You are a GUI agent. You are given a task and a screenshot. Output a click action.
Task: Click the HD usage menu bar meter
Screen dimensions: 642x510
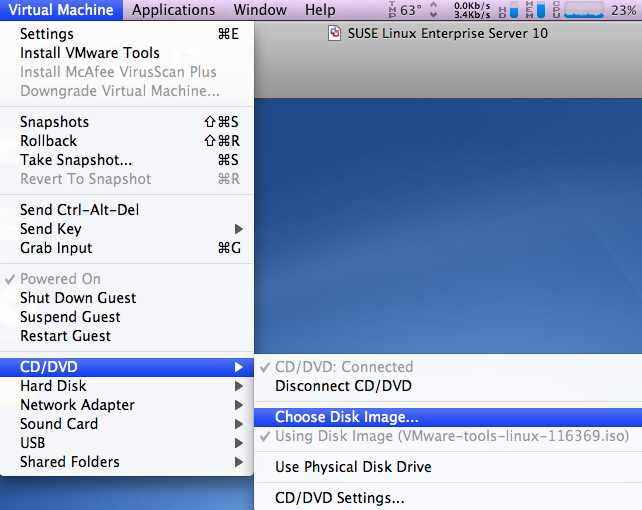(x=508, y=10)
